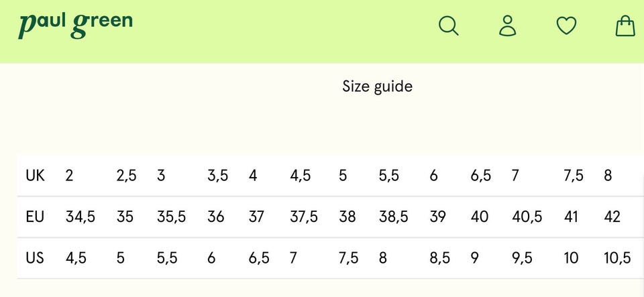View the wishlist heart icon
The width and height of the screenshot is (644, 297).
pos(567,26)
